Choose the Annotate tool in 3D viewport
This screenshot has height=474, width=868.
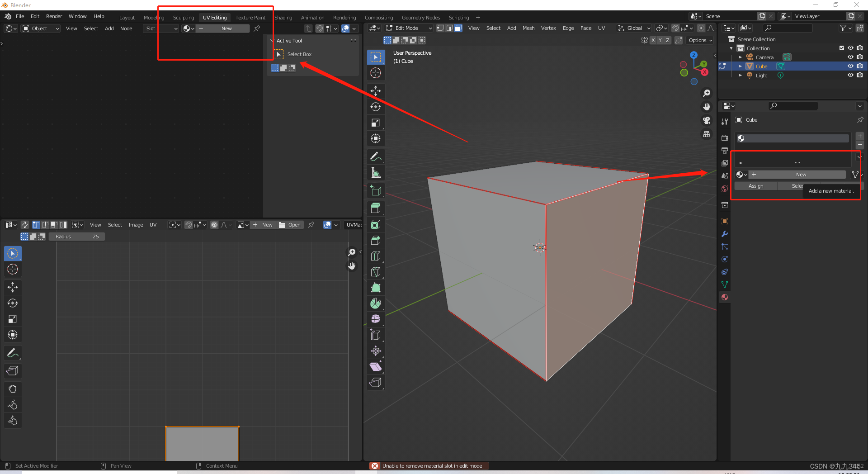(x=376, y=157)
